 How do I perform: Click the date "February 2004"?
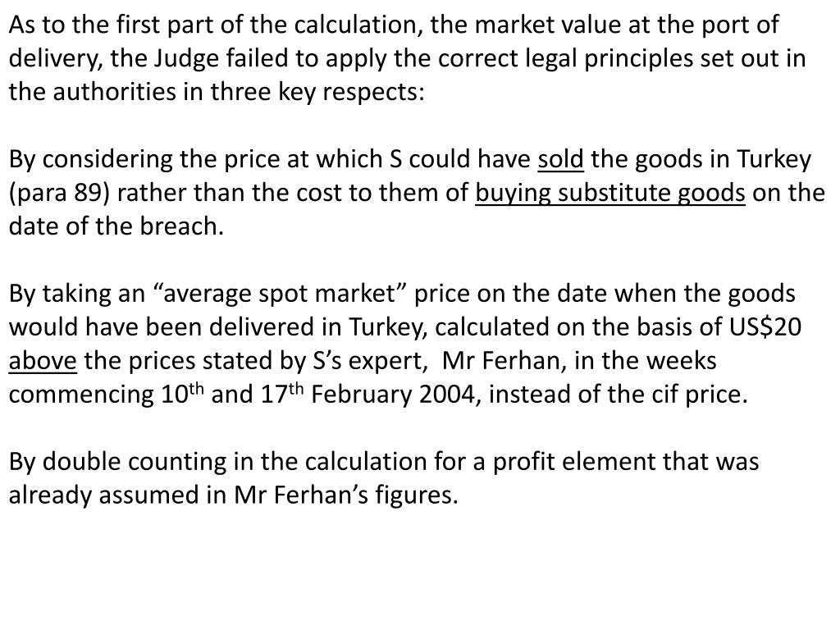(x=396, y=394)
